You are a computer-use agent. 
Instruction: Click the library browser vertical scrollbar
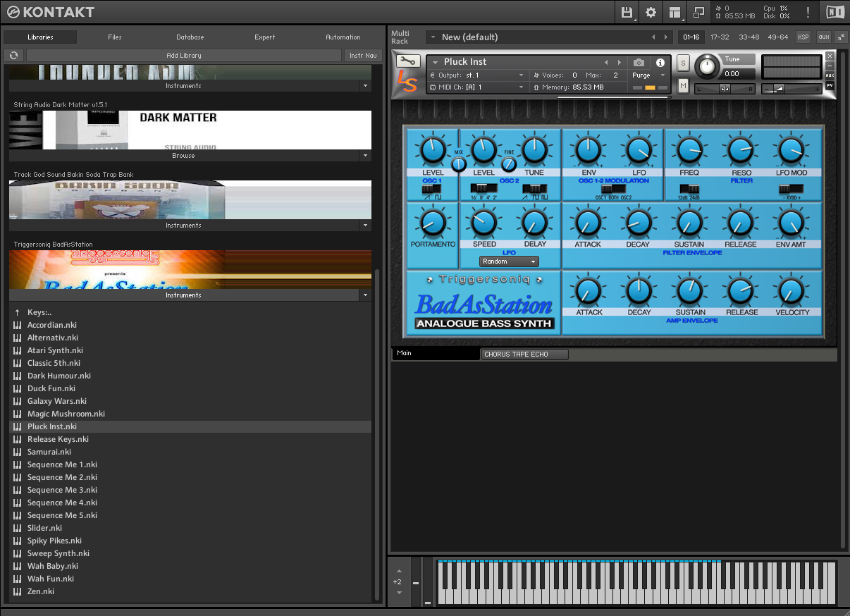pos(377,434)
